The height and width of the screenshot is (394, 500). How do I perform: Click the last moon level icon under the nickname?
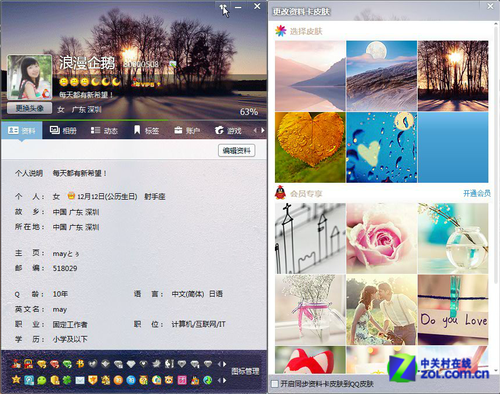coord(116,82)
